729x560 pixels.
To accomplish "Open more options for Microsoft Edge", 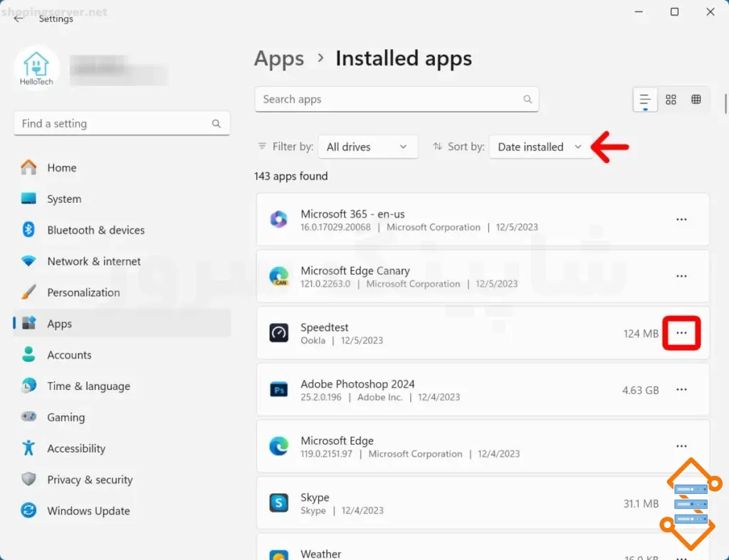I will (681, 446).
